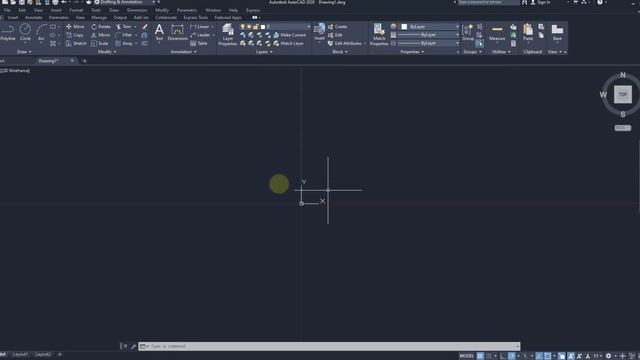
Task: Activate the Array tool
Action: tap(124, 43)
